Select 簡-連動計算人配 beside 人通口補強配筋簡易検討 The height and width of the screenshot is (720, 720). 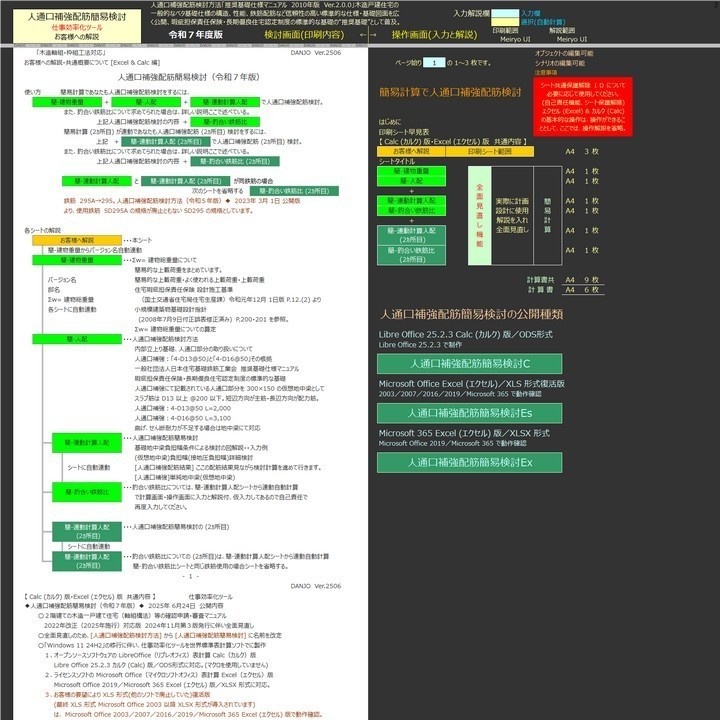87,443
